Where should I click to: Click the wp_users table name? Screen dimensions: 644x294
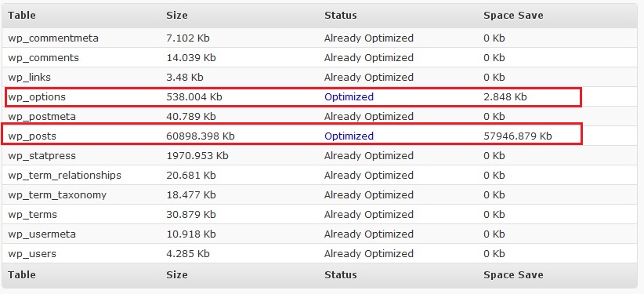pos(31,254)
